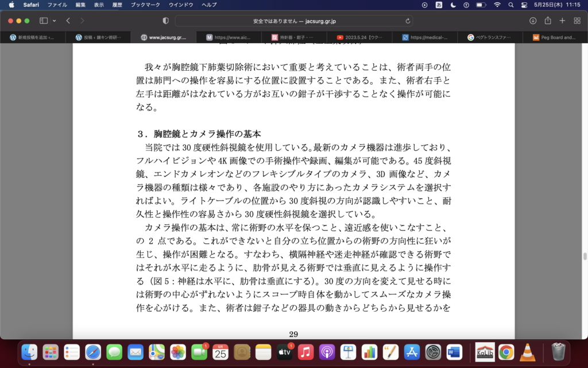588x368 pixels.
Task: Click the privacy report shield icon
Action: [x=166, y=21]
